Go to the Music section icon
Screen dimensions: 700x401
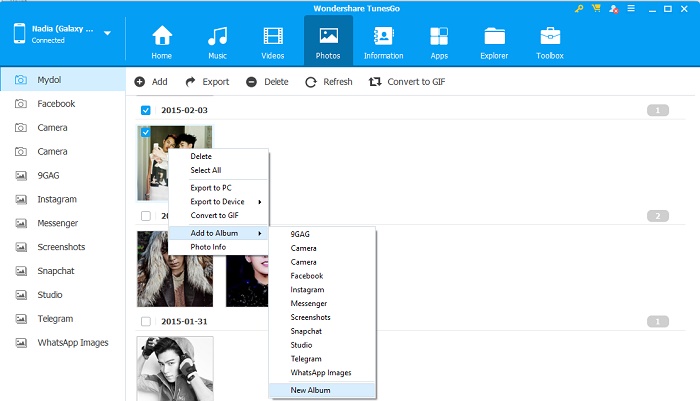point(217,37)
